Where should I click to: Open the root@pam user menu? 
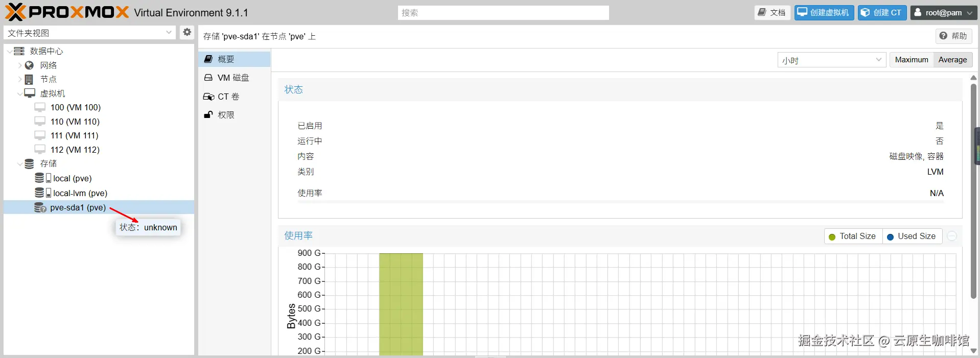pyautogui.click(x=944, y=12)
